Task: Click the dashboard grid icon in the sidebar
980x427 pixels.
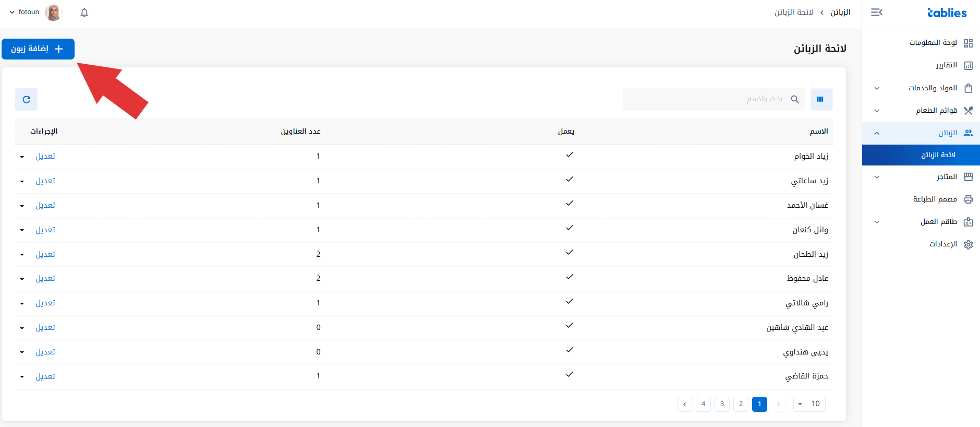Action: (969, 43)
